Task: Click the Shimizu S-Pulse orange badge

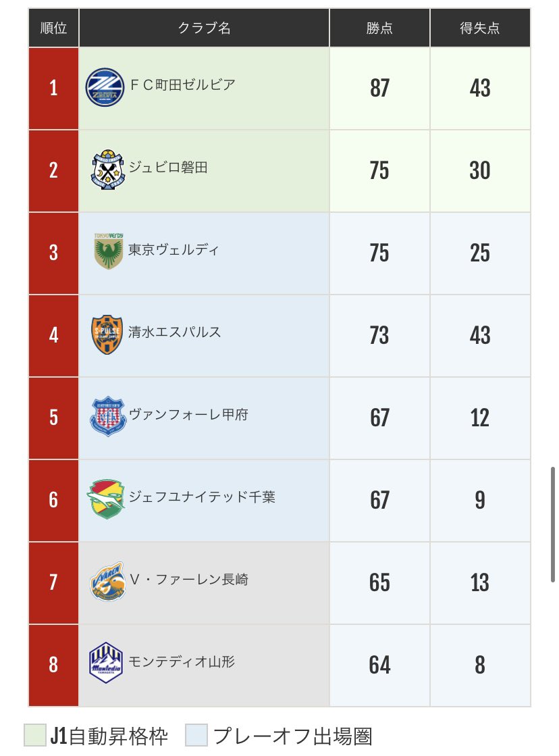Action: coord(107,334)
